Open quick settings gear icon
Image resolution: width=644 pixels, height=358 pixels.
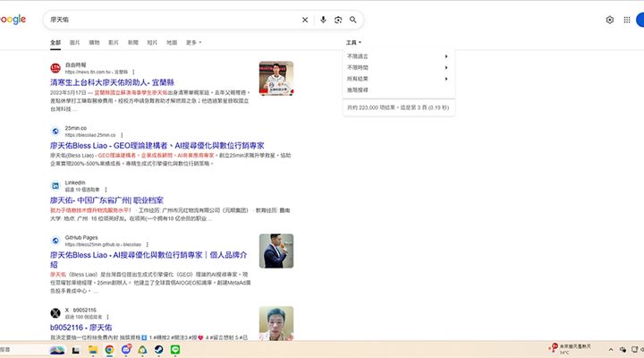pos(609,20)
